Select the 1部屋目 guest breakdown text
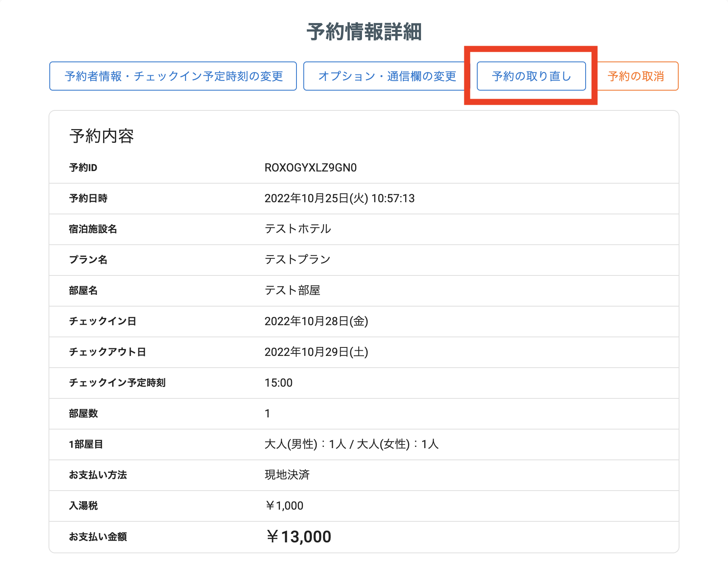Image resolution: width=728 pixels, height=563 pixels. tap(351, 444)
